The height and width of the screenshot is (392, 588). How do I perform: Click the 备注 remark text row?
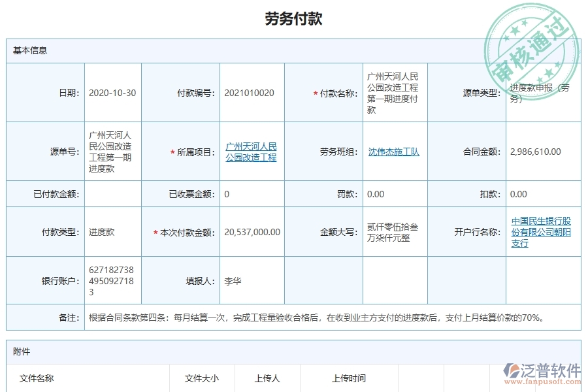[314, 319]
